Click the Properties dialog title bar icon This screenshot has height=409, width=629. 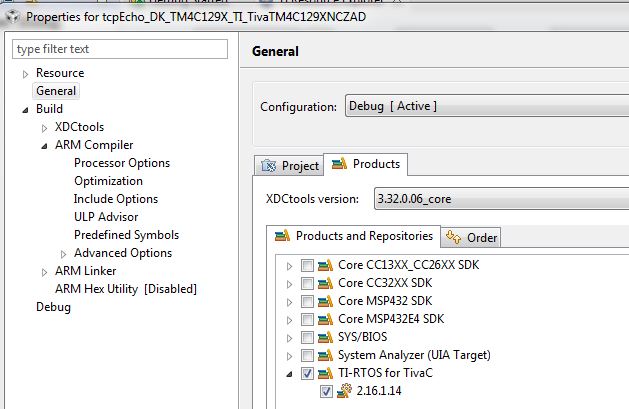[x=13, y=17]
